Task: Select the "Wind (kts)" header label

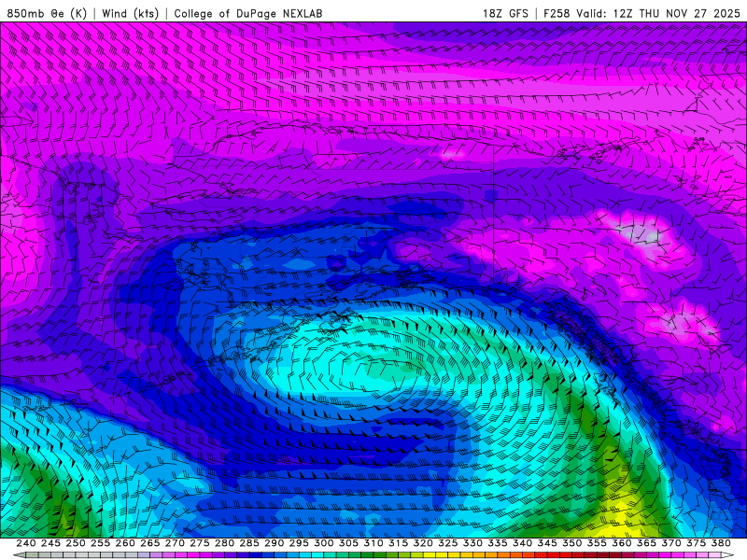Action: click(130, 13)
